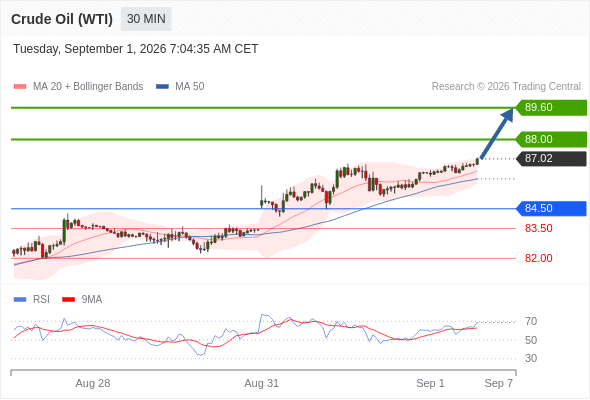Select the 89.60 green resistance label
590x400 pixels.
[x=550, y=108]
